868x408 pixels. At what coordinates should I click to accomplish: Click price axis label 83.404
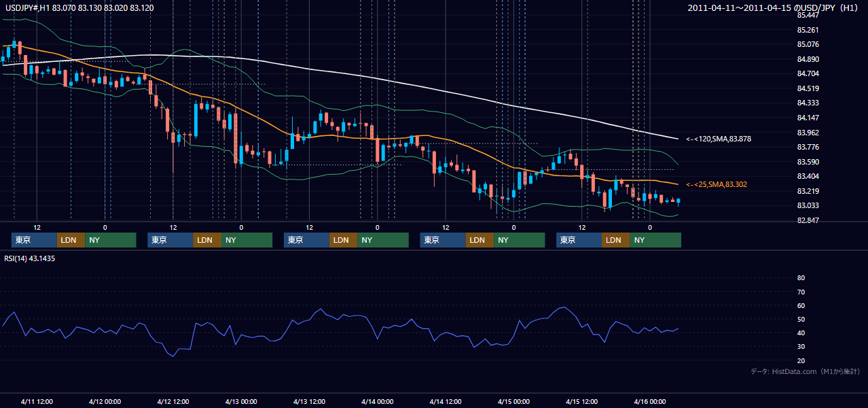tap(808, 176)
